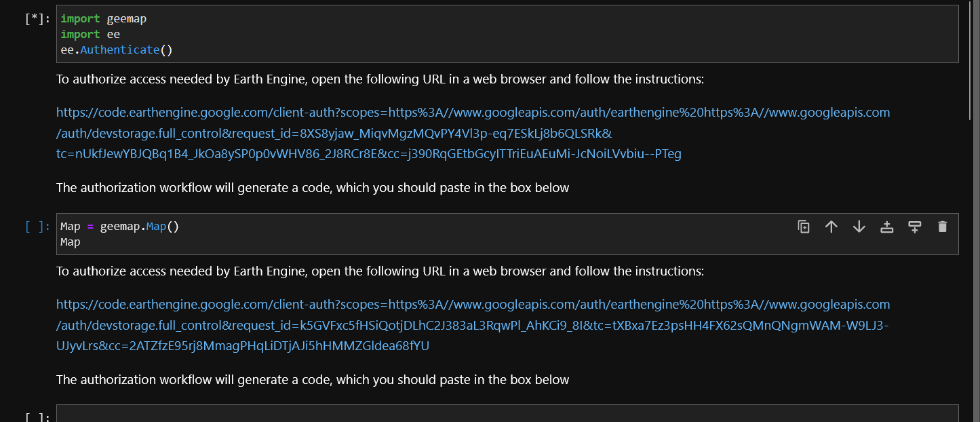Click the 'Map = geemap.Map()' code line

point(119,227)
